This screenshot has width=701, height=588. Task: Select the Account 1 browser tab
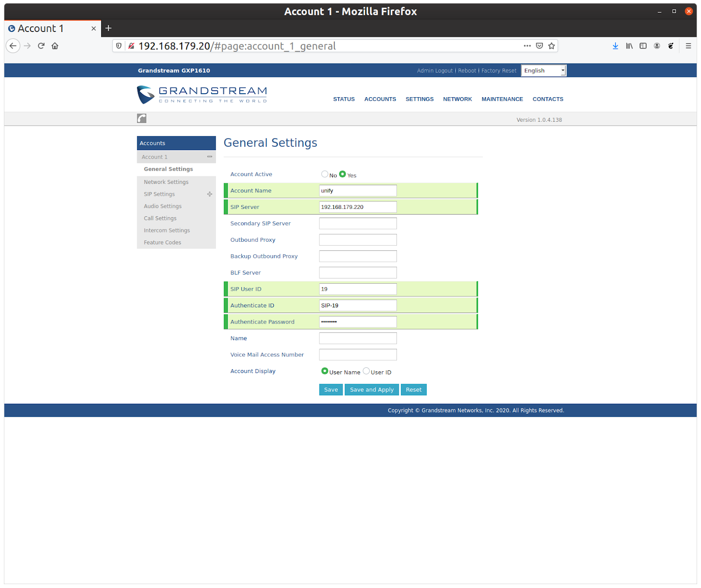[53, 28]
